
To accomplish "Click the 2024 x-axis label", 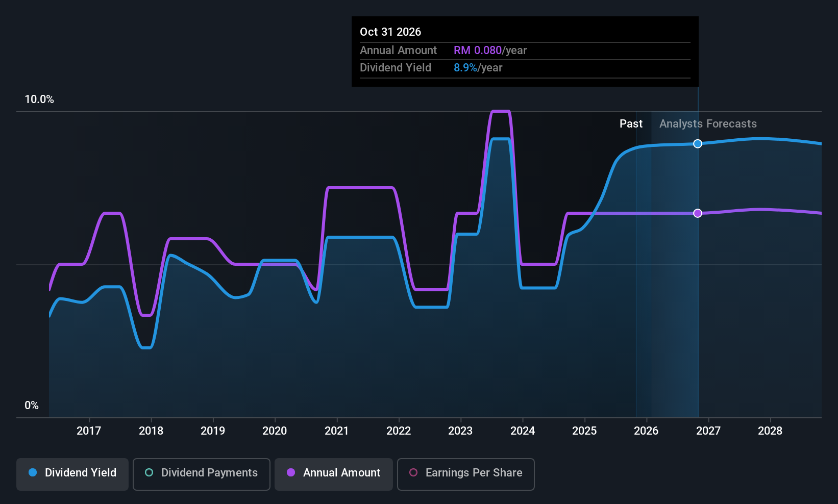I will pos(523,431).
